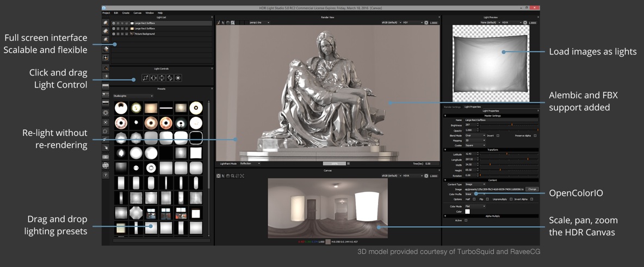The image size is (644, 267).
Task: Click the Longitude slider track
Action: (509, 159)
